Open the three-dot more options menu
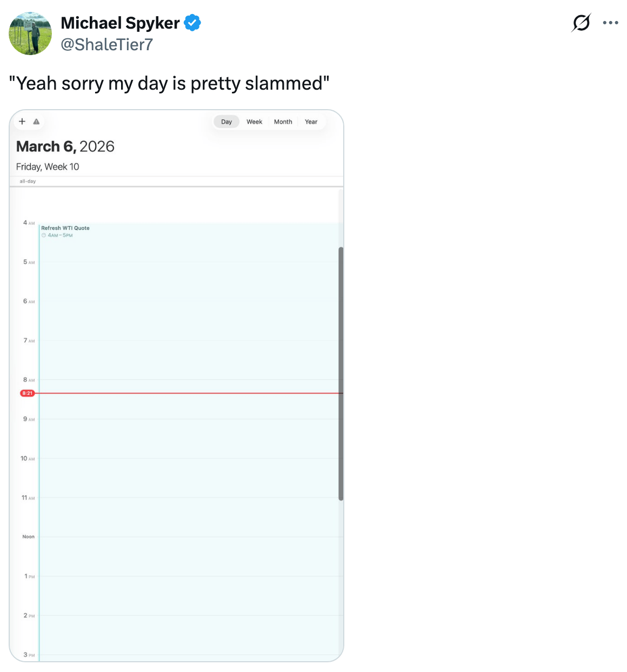627x672 pixels. pos(610,23)
